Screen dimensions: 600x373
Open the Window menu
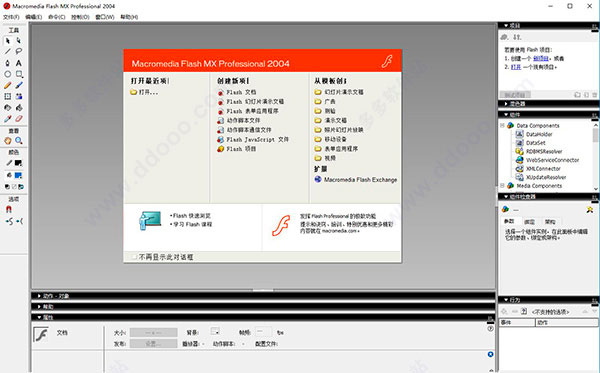coord(104,17)
